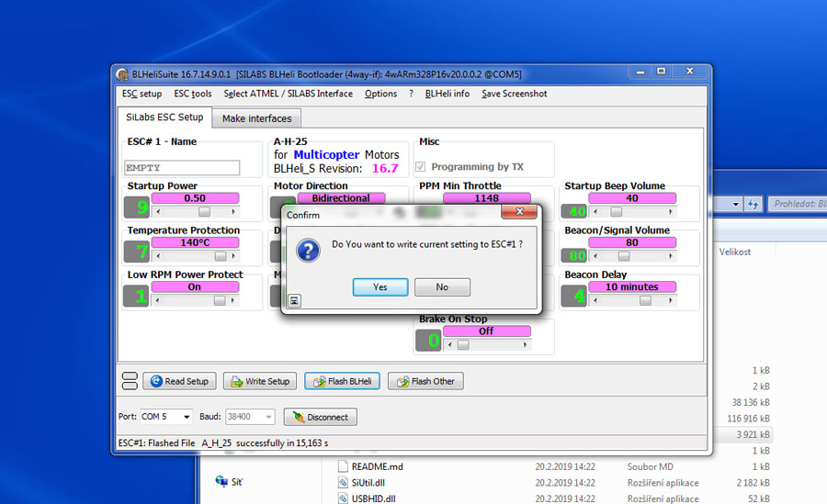Open the ESC tools menu
The width and height of the screenshot is (827, 504).
coord(193,94)
